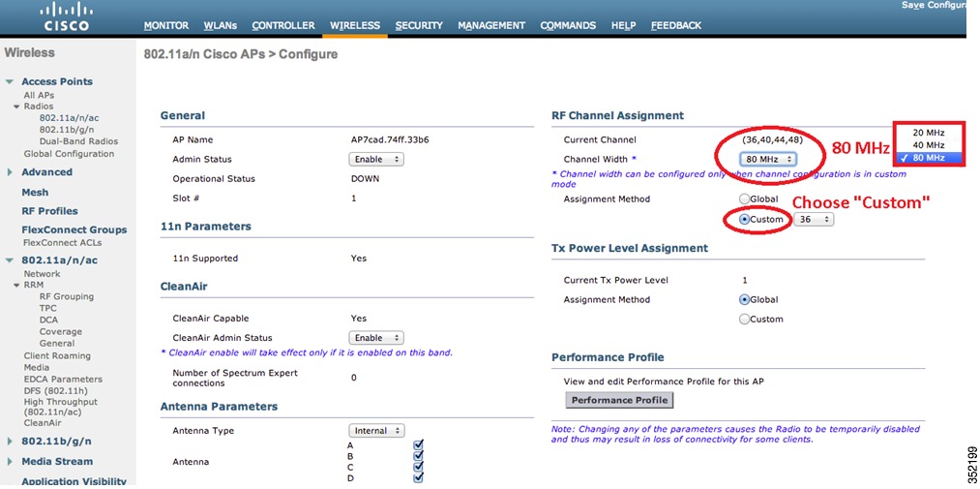This screenshot has height=489, width=980.
Task: Click Current Channel value (36,40,44,48)
Action: (x=773, y=140)
